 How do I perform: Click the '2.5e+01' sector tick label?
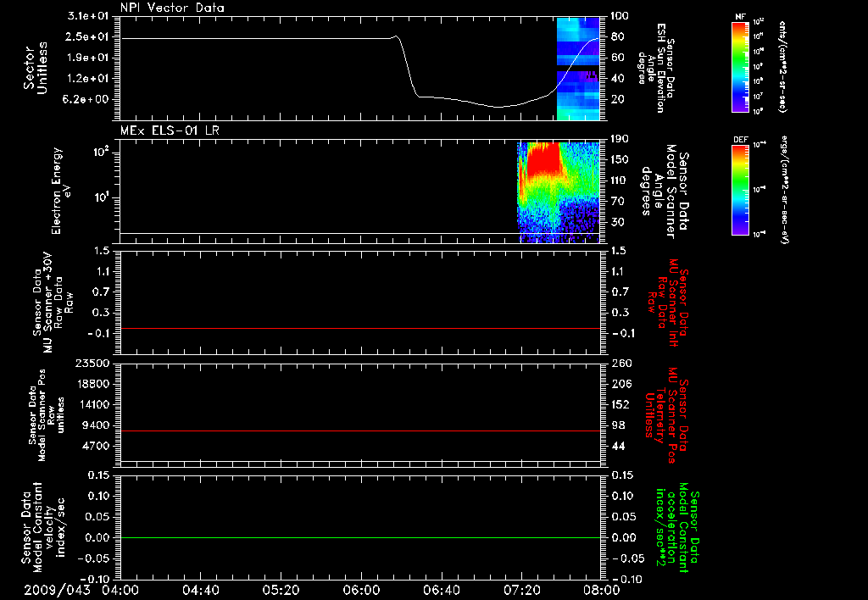88,36
